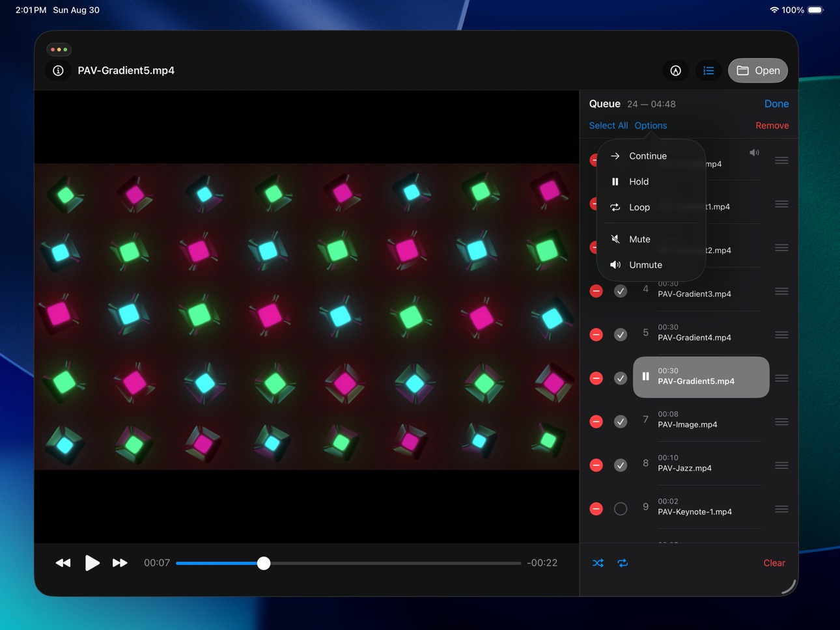Toggle the queue list icon in the toolbar

click(x=708, y=70)
